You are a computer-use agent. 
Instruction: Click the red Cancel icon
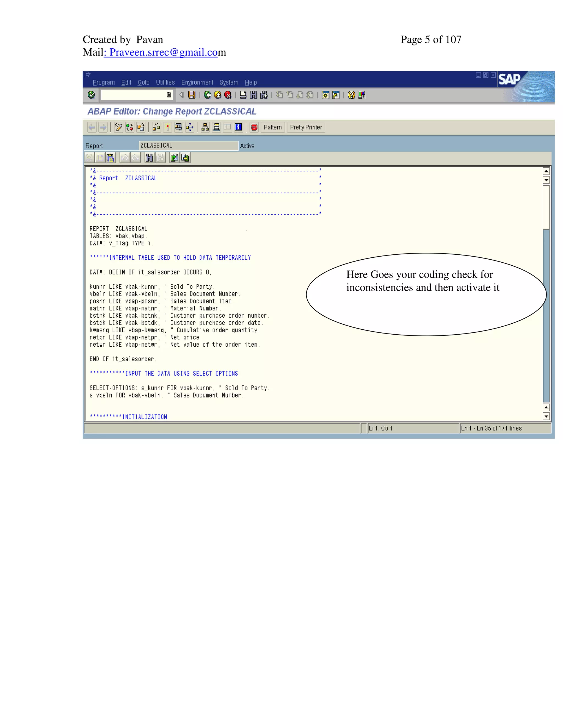coord(228,95)
